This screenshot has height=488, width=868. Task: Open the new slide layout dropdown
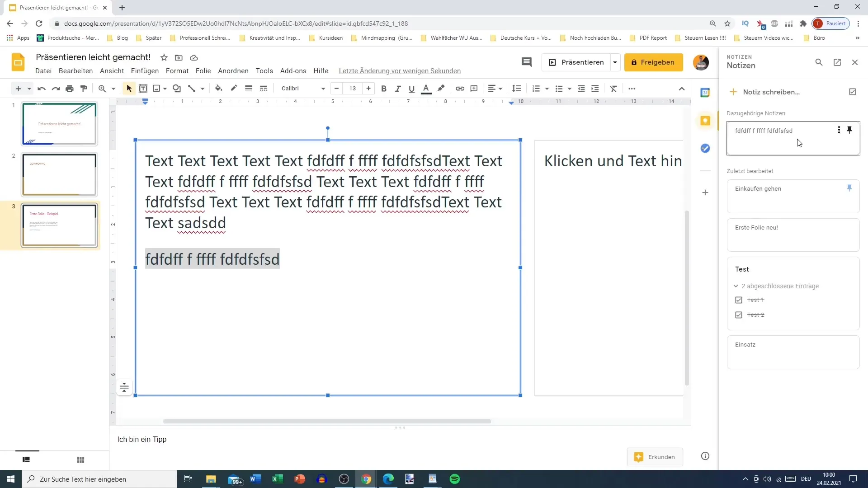pyautogui.click(x=29, y=89)
